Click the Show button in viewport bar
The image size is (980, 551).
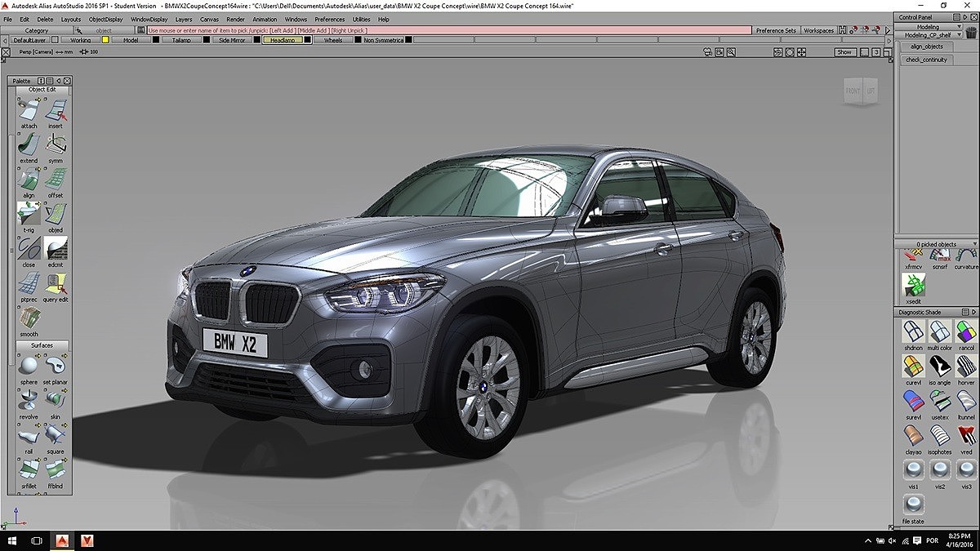click(x=844, y=51)
